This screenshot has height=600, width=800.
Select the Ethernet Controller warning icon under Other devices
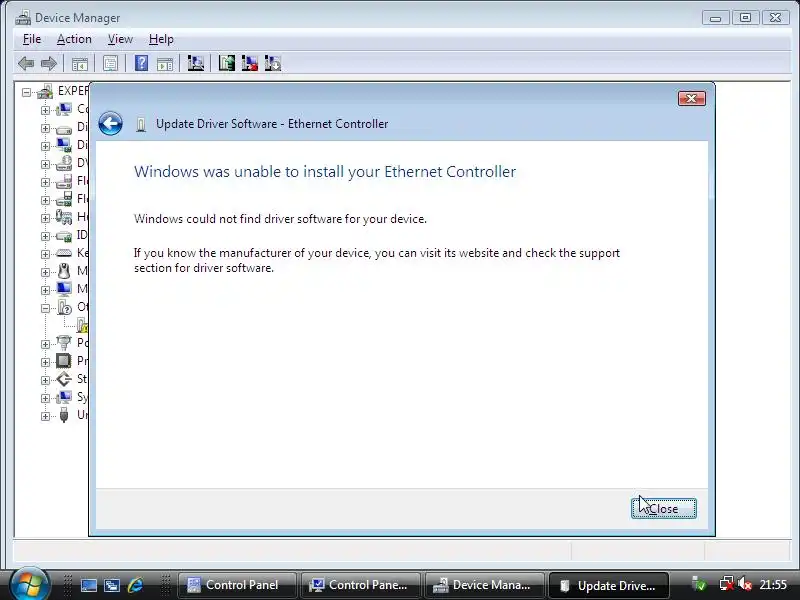point(82,325)
